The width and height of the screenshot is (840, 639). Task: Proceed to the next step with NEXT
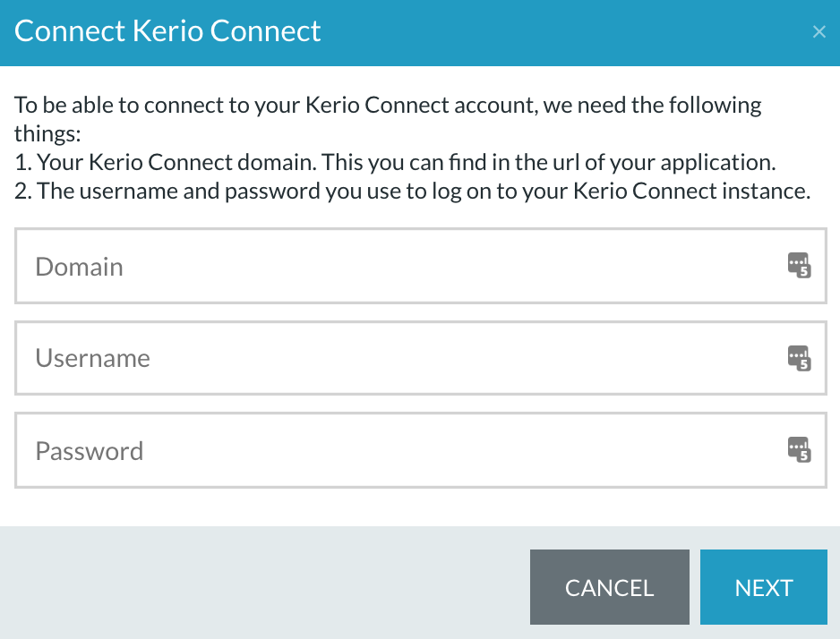point(763,587)
